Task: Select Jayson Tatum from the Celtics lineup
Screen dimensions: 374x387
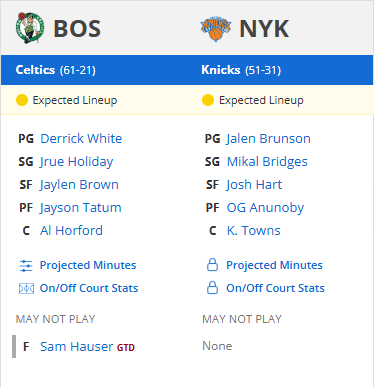Action: click(81, 208)
